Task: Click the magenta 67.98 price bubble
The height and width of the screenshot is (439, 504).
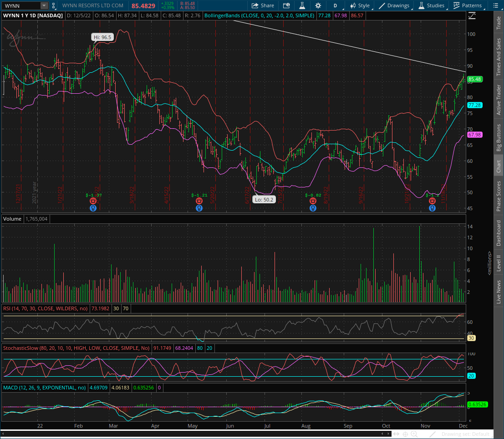Action: 474,135
